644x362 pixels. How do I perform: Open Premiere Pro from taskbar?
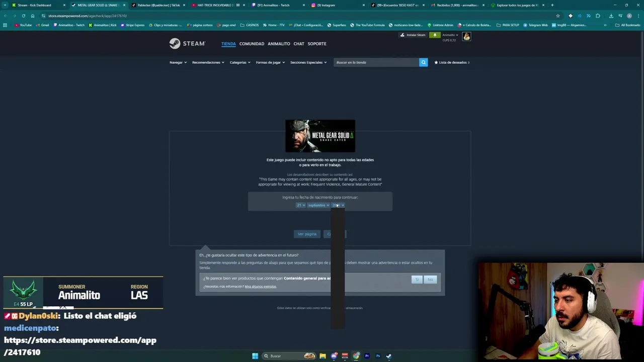367,356
